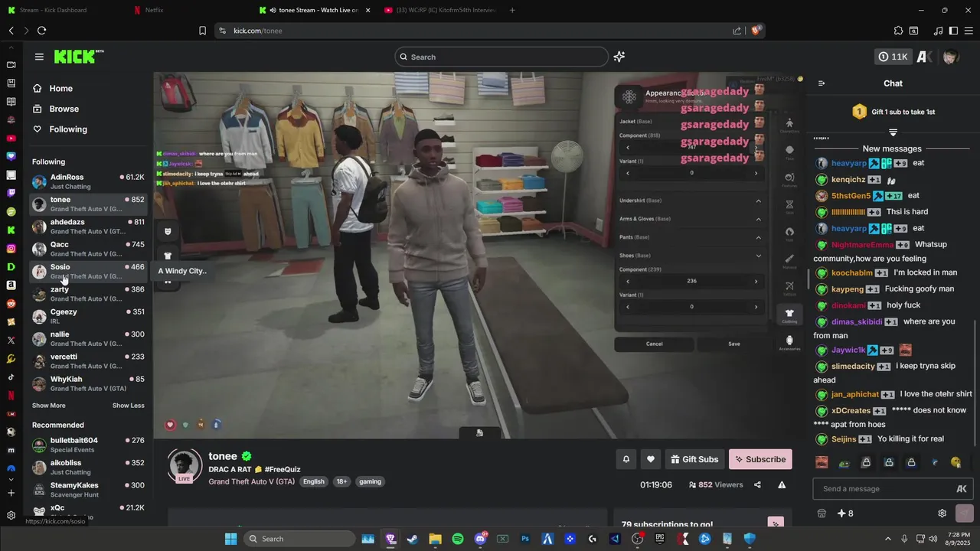Toggle stream notifications bell
This screenshot has height=551, width=980.
click(x=626, y=459)
